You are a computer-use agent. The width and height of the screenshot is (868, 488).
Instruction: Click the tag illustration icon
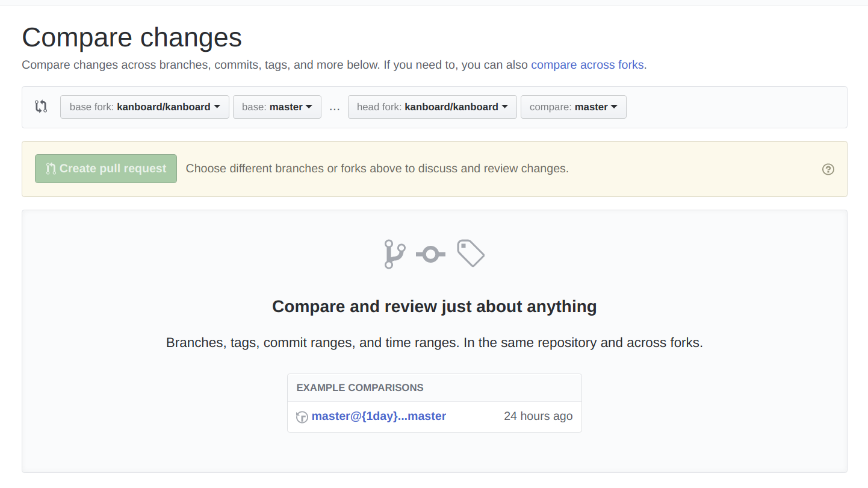pos(471,253)
